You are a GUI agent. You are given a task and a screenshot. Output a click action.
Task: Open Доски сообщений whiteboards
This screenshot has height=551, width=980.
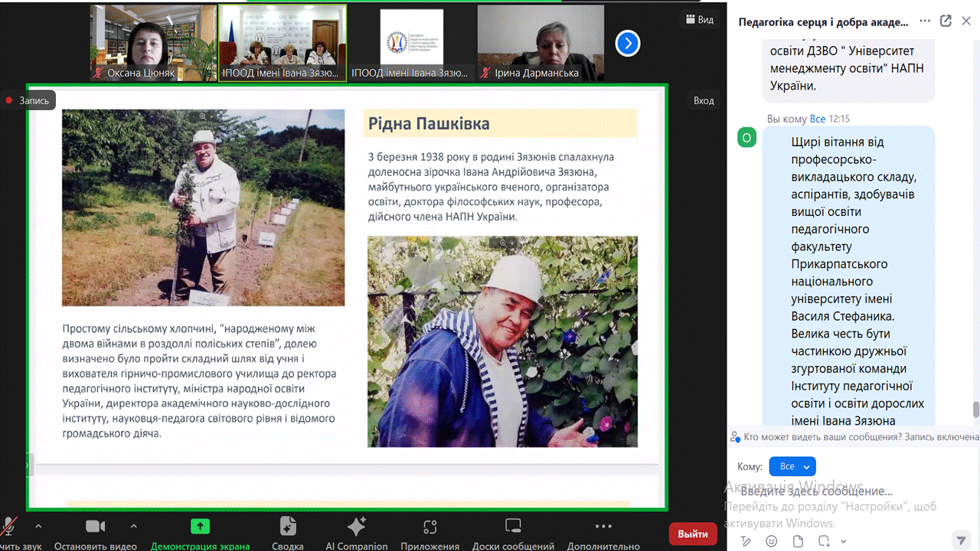513,533
